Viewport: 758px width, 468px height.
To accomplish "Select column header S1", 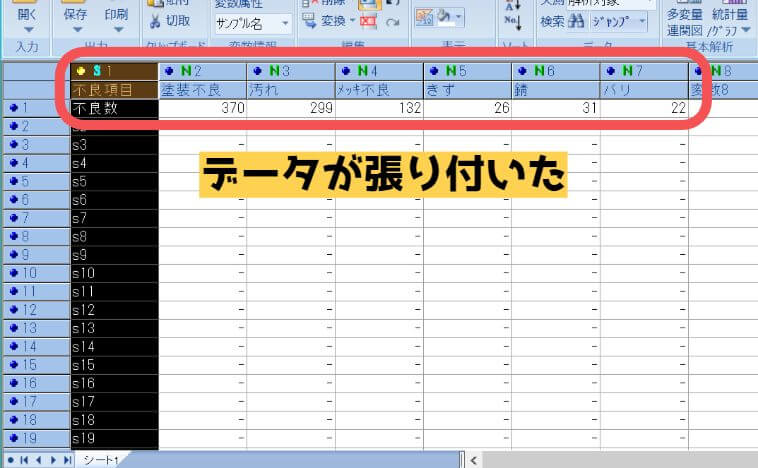I will tap(114, 71).
